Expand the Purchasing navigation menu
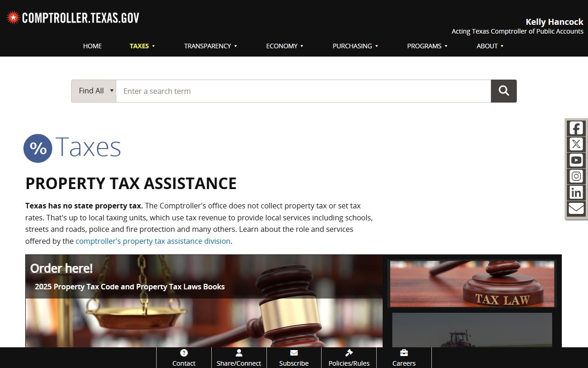Screen dimensions: 588x368 [355, 46]
